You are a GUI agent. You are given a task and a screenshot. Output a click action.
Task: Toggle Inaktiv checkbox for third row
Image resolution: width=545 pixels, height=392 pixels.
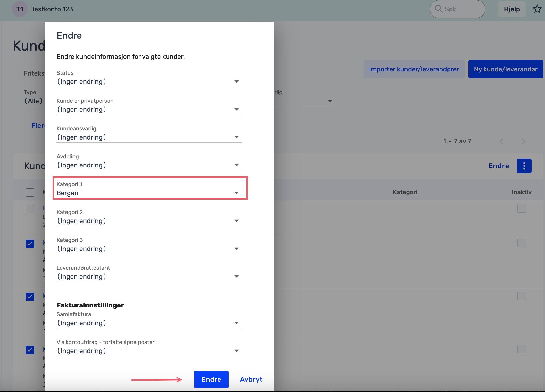coord(522,296)
